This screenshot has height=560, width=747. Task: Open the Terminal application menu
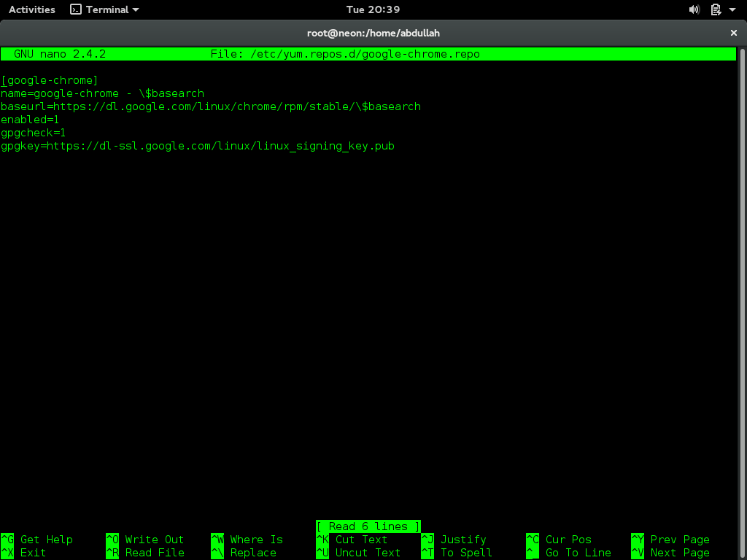[x=104, y=9]
